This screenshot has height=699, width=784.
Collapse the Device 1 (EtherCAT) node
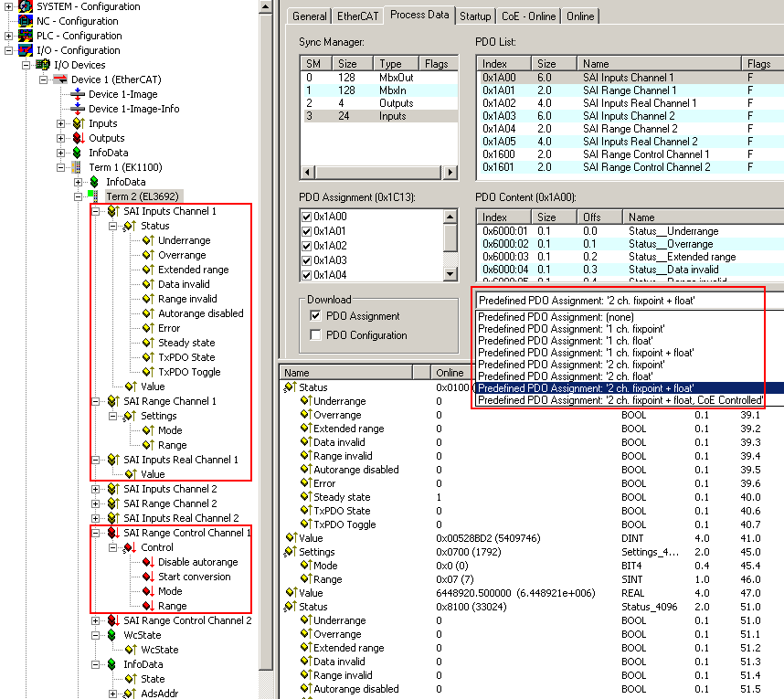(x=44, y=79)
